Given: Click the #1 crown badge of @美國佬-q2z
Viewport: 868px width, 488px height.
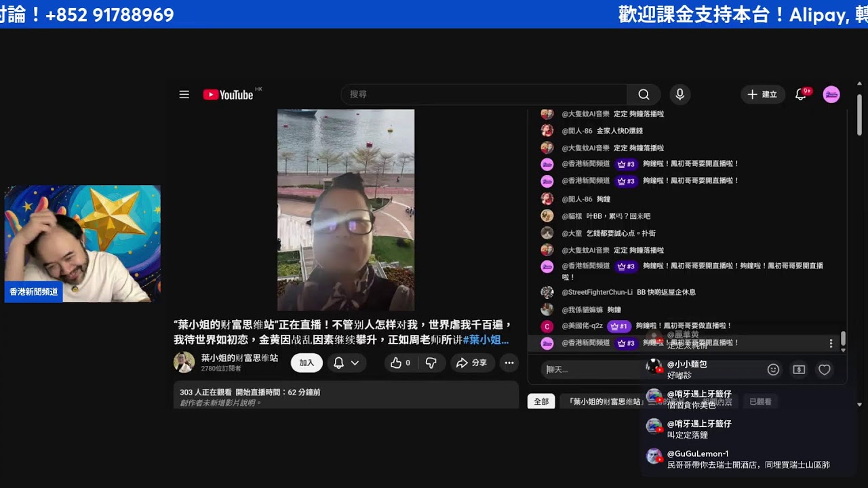Looking at the screenshot, I should point(619,326).
